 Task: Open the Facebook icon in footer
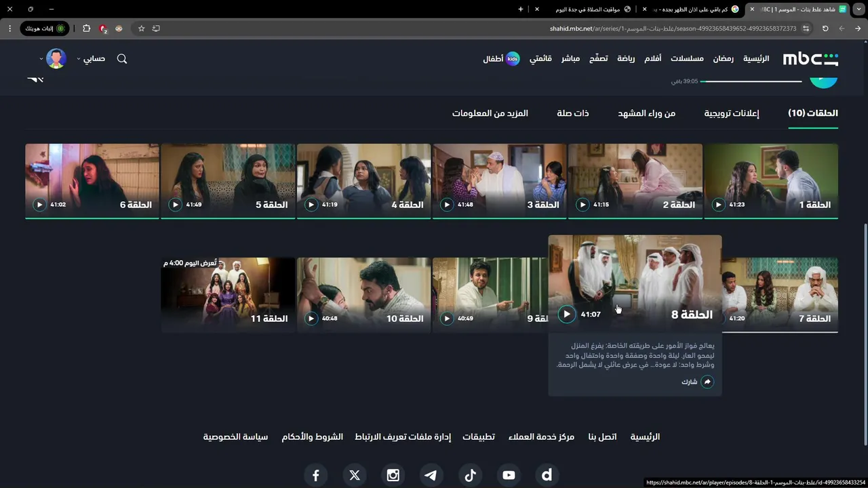pyautogui.click(x=315, y=475)
